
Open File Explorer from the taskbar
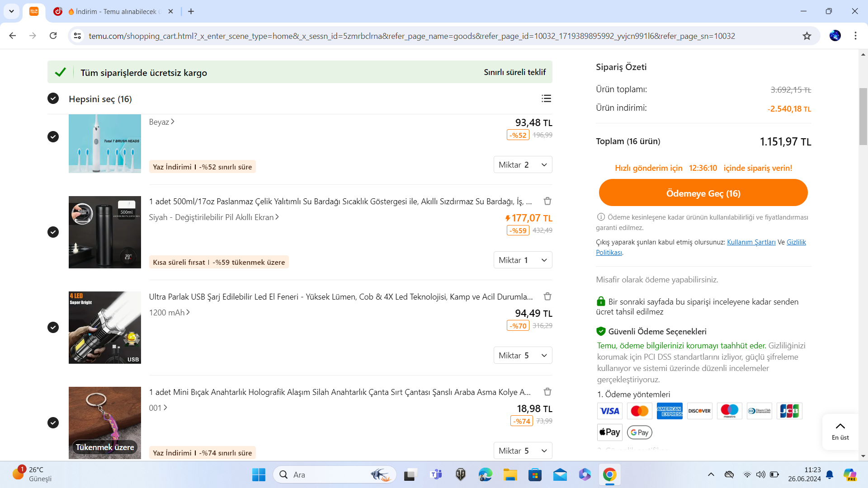[x=510, y=474]
